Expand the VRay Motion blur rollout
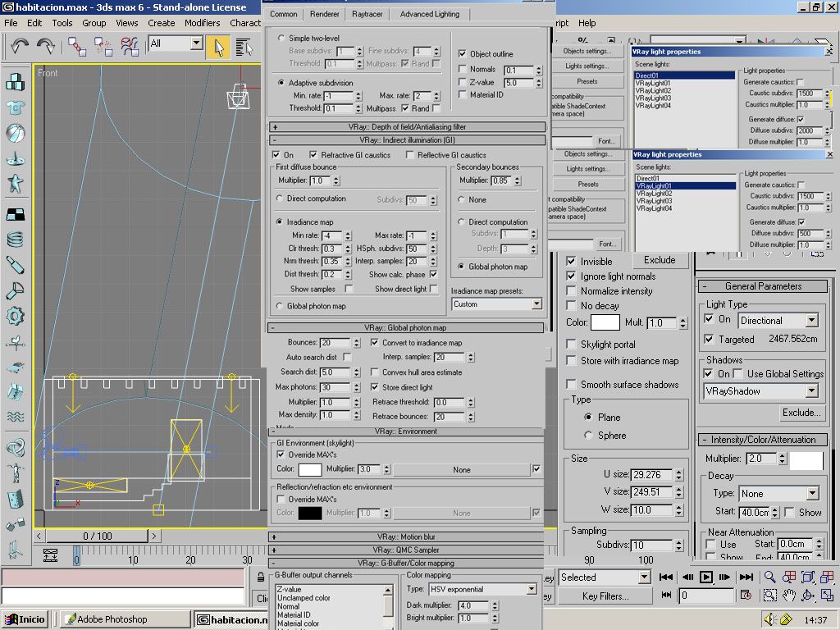Image resolution: width=840 pixels, height=630 pixels. click(x=406, y=536)
